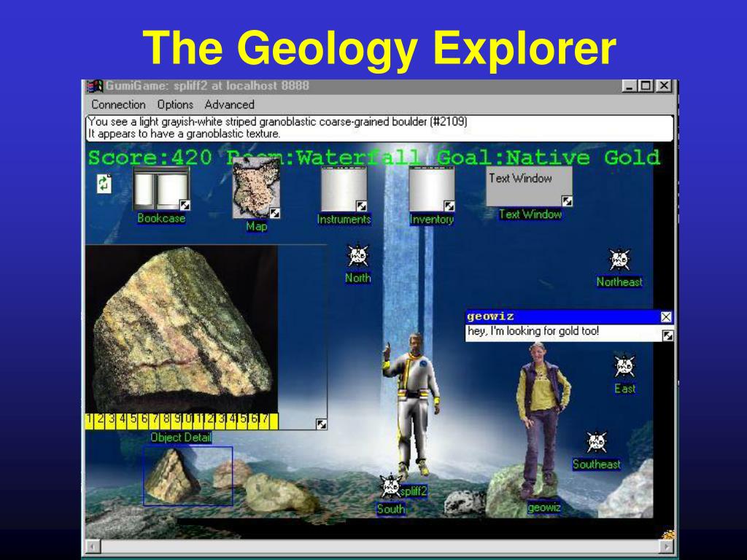Screen dimensions: 747x560
Task: Expand the Map panel with its arrow
Action: point(275,213)
